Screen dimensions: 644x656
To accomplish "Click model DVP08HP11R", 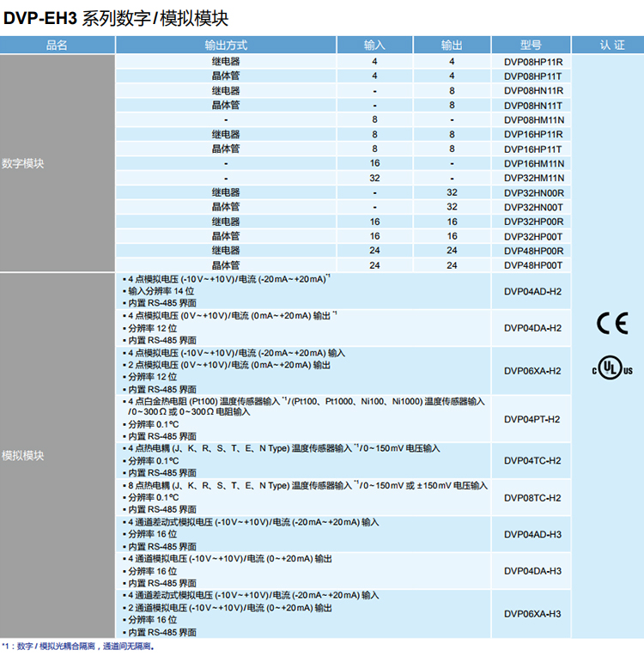I will 533,62.
